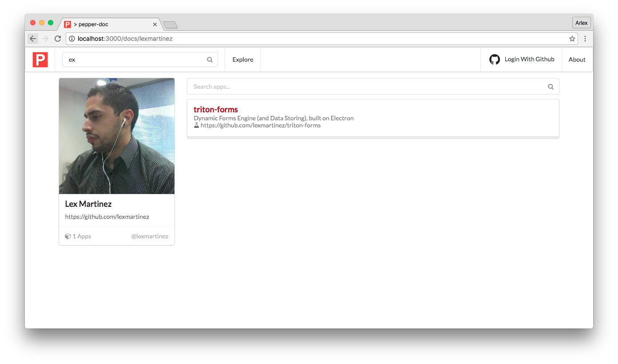Focus the top search field containing 'ex'
Screen dimensions: 618x364
coord(140,59)
